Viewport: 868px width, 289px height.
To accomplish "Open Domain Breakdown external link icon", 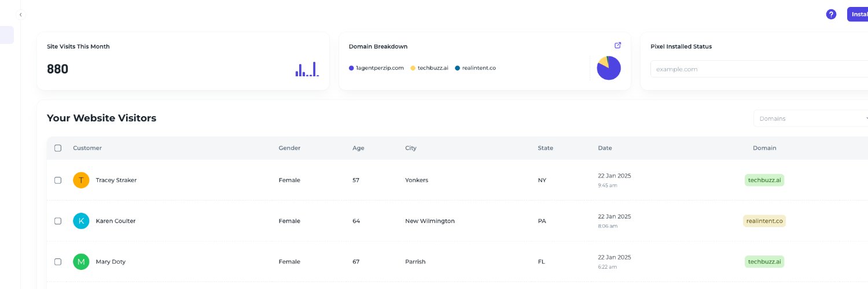I will tap(617, 45).
